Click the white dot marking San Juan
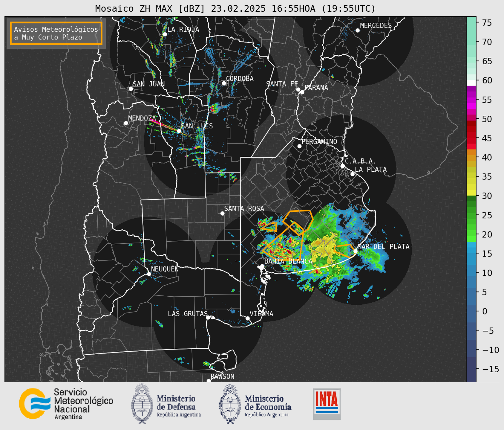 coord(131,89)
